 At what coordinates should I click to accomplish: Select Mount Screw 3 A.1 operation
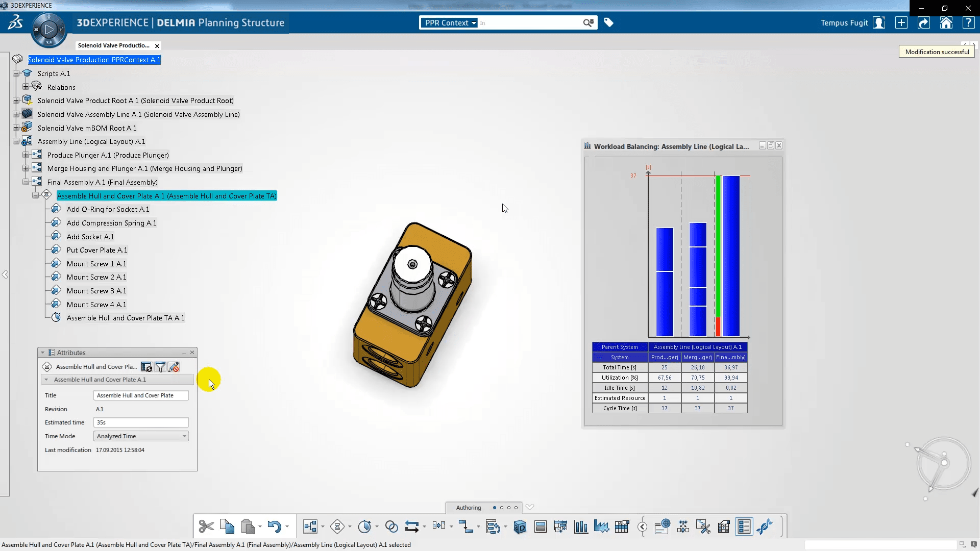tap(96, 291)
